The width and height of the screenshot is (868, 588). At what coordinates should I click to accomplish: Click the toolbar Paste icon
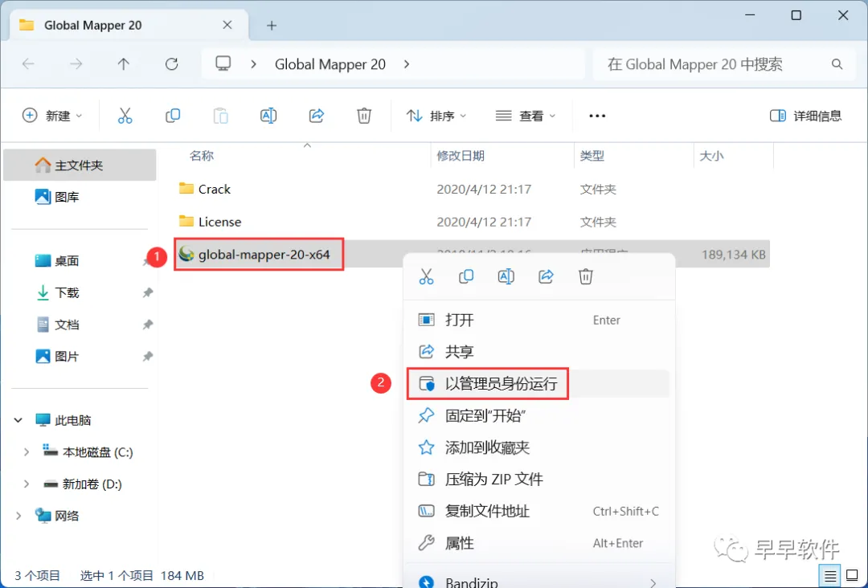[220, 116]
